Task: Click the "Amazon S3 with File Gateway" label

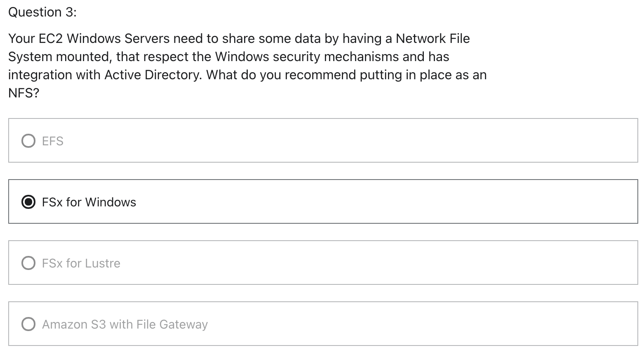Action: [x=125, y=324]
